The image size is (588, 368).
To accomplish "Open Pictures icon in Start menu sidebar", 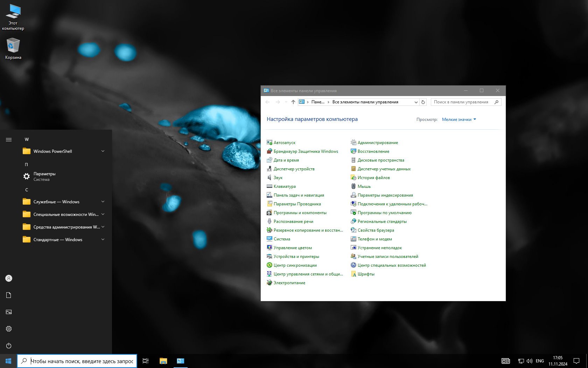I will (9, 312).
